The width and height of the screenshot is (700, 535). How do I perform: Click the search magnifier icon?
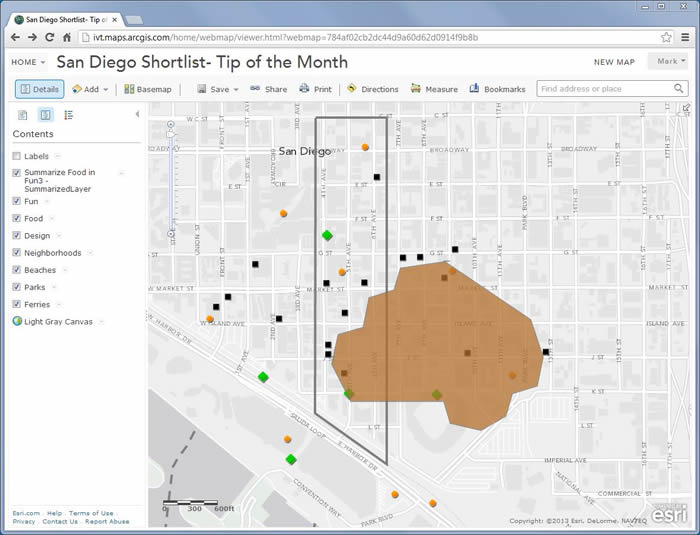679,88
